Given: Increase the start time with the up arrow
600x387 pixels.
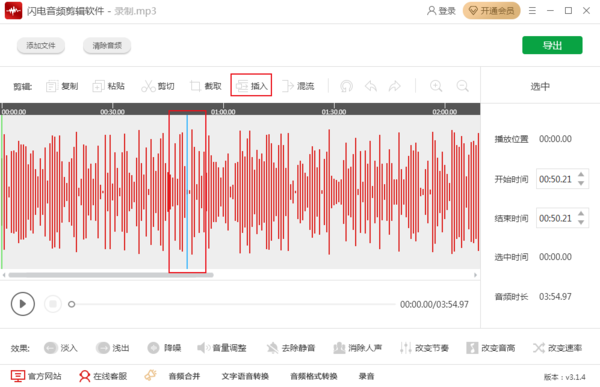Looking at the screenshot, I should tap(581, 175).
